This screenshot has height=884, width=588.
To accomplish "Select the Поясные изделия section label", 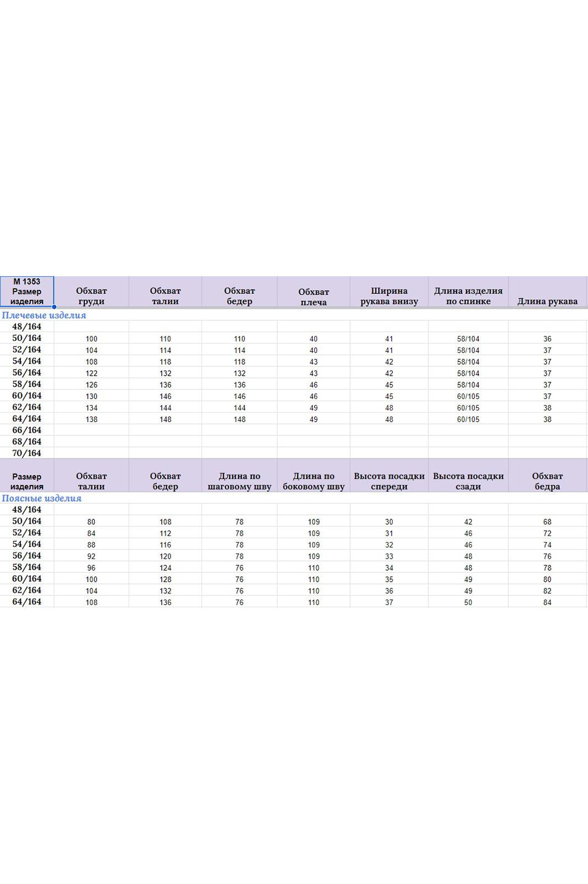I will (x=41, y=498).
